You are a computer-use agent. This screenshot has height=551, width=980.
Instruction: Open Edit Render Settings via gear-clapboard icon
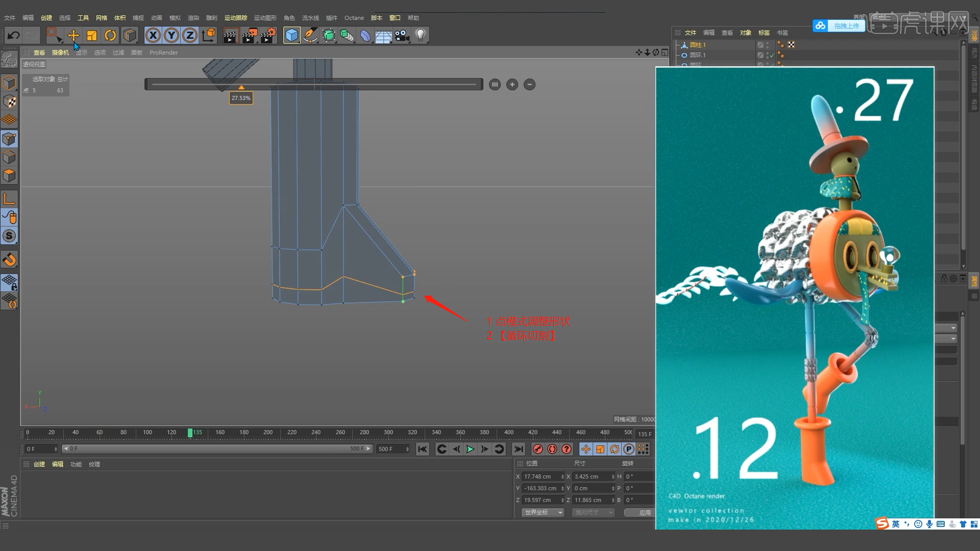coord(268,35)
